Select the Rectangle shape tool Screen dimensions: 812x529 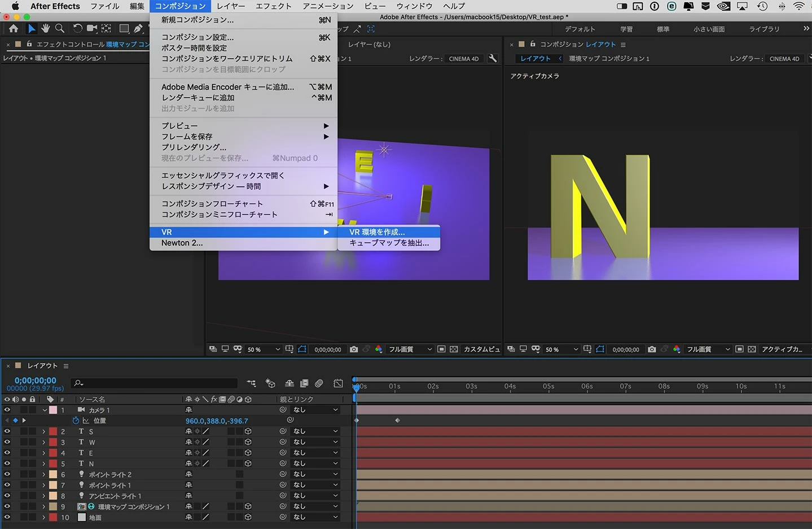(x=124, y=28)
